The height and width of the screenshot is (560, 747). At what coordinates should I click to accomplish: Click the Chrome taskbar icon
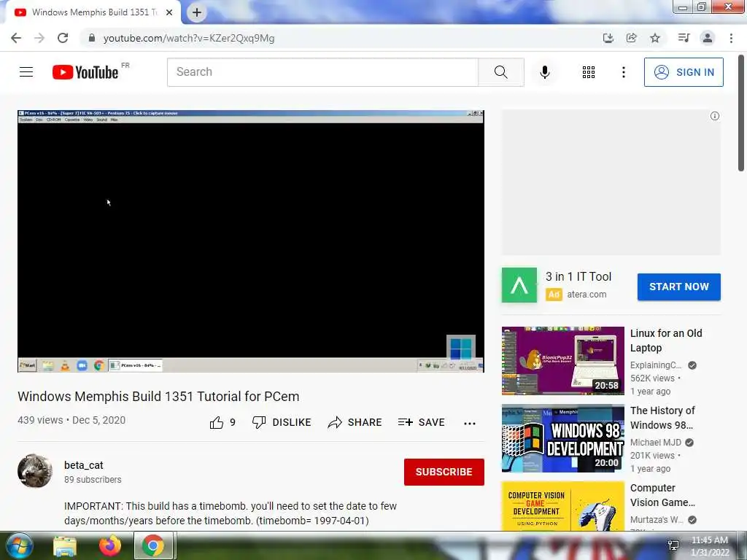click(x=153, y=545)
